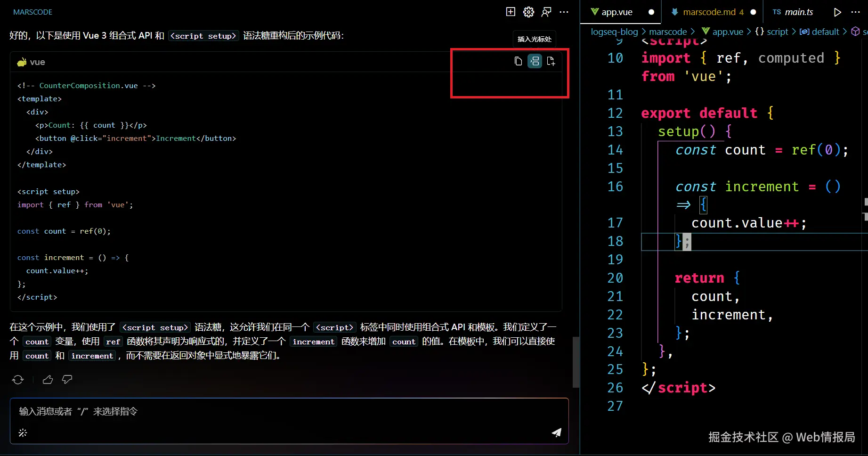Click the 'ref' inline code chip
This screenshot has height=456, width=868.
click(113, 342)
